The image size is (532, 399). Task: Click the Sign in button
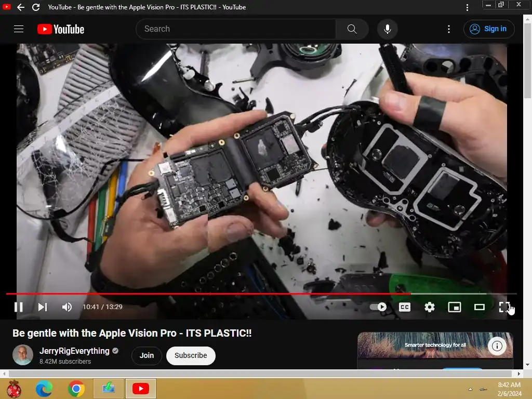coord(489,29)
